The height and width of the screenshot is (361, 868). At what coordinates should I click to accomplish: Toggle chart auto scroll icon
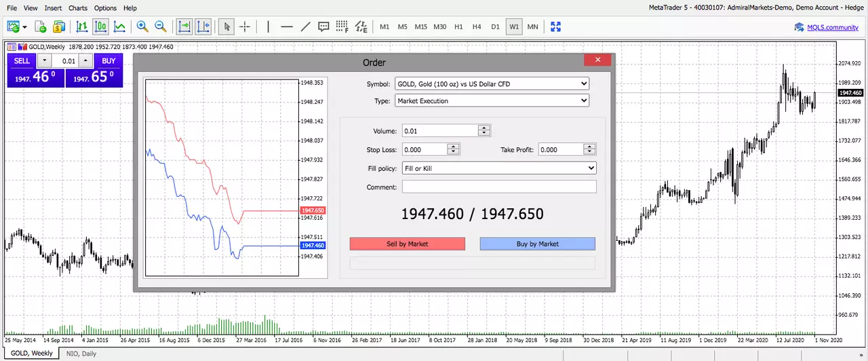[x=184, y=27]
